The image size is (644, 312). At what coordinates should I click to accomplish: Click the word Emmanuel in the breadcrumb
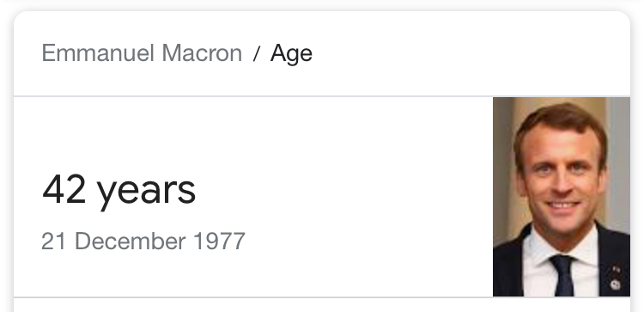pos(98,53)
